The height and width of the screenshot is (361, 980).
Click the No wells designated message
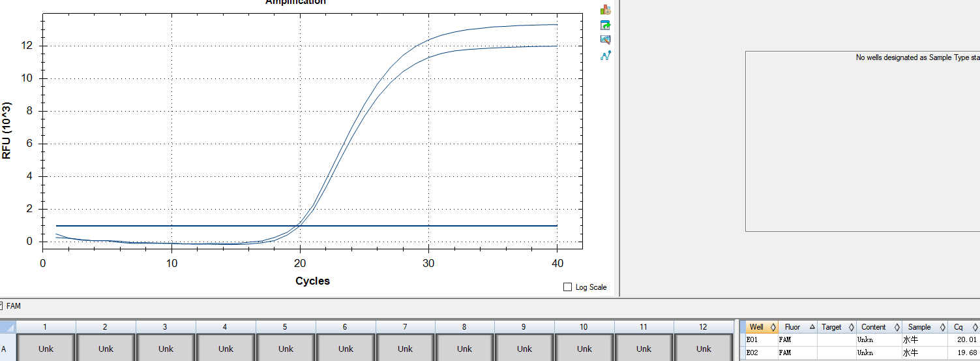coord(917,58)
